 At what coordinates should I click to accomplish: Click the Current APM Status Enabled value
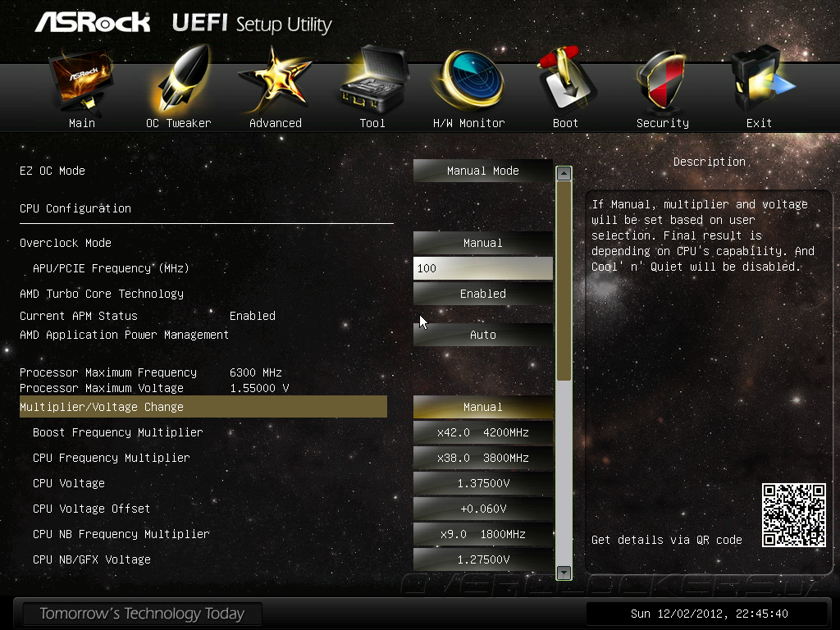click(x=253, y=316)
